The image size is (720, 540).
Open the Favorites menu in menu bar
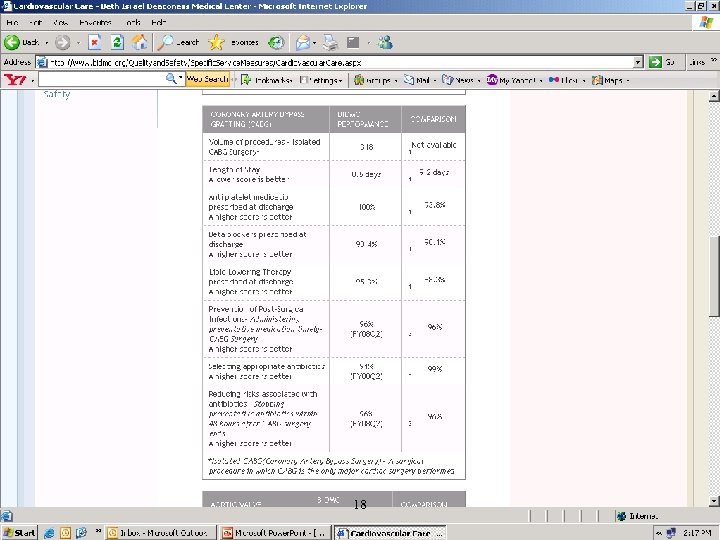point(95,21)
